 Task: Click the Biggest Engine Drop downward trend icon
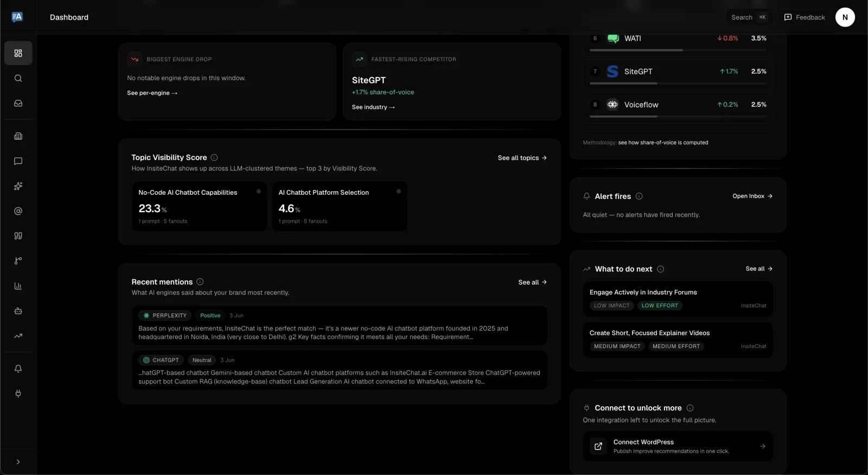point(135,59)
